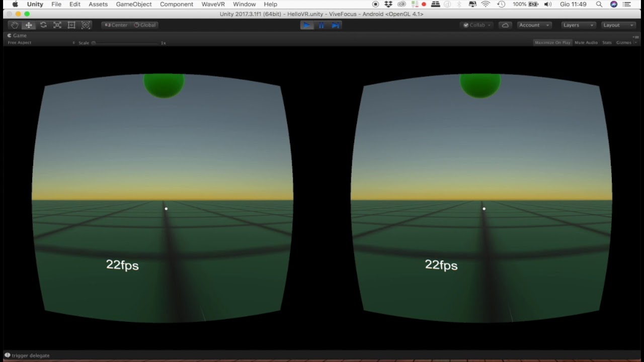The width and height of the screenshot is (644, 362).
Task: Expand the Gizmos dropdown arrow
Action: coord(636,43)
